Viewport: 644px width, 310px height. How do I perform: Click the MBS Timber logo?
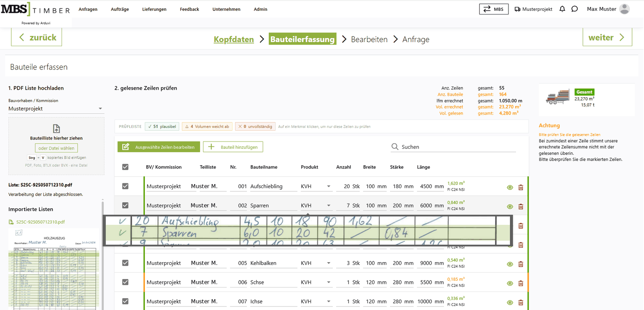tap(36, 10)
